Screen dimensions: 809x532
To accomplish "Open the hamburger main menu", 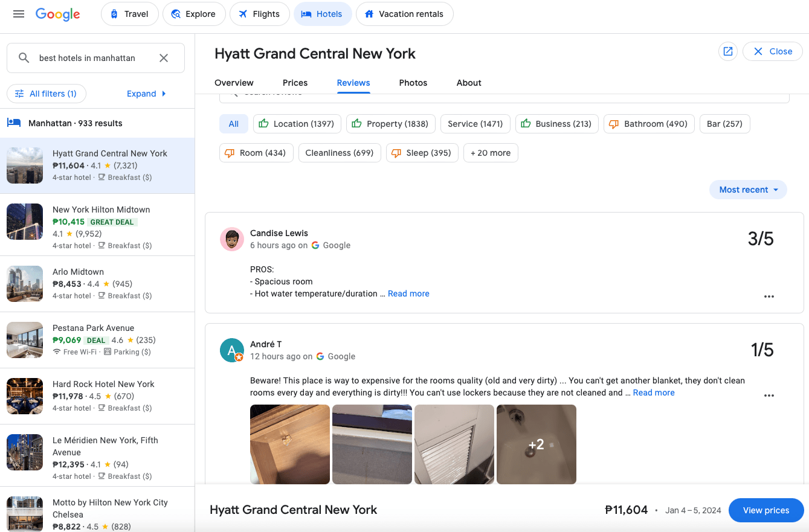I will [x=19, y=14].
